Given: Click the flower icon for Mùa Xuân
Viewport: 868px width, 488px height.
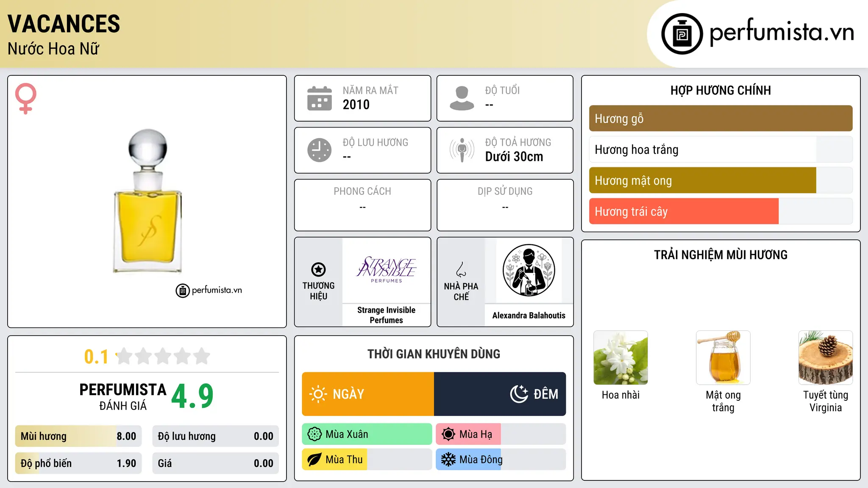Looking at the screenshot, I should pyautogui.click(x=314, y=434).
